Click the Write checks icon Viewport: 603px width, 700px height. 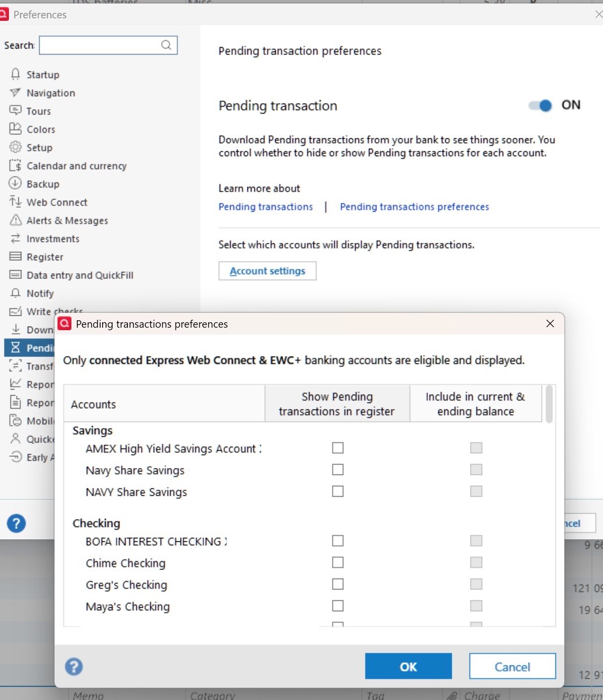[15, 311]
